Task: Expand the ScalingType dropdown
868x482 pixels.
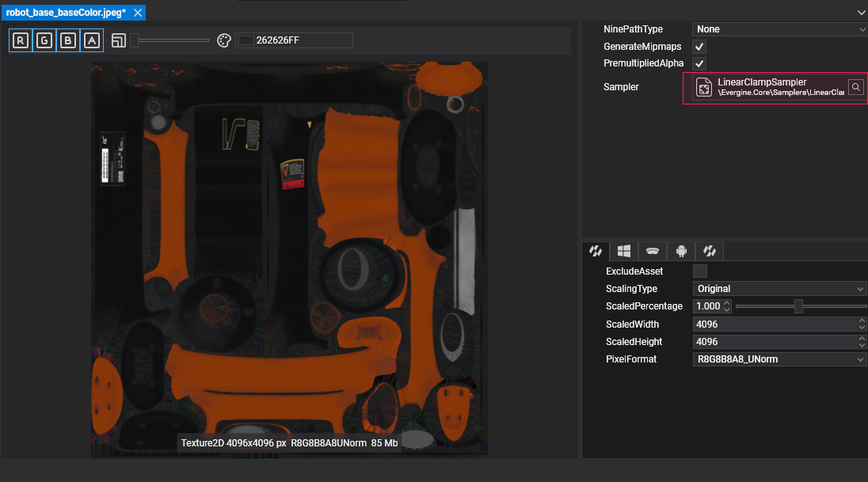Action: coord(779,289)
